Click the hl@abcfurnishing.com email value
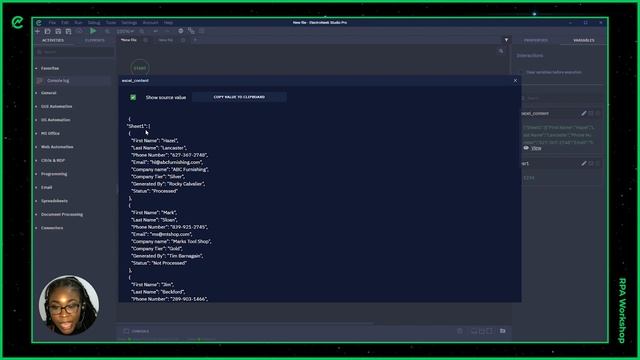Image resolution: width=640 pixels, height=360 pixels. (x=176, y=162)
